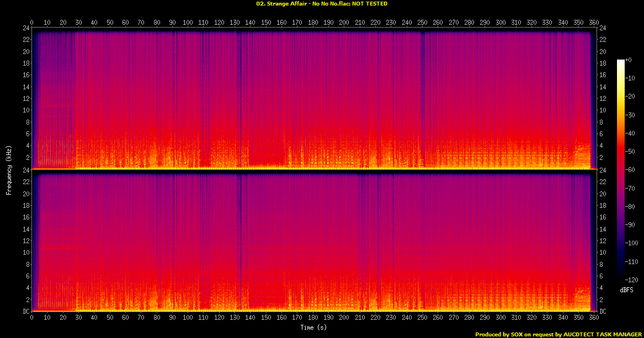Click the '300' tick on the bottom time axis
644x338 pixels.
click(501, 317)
